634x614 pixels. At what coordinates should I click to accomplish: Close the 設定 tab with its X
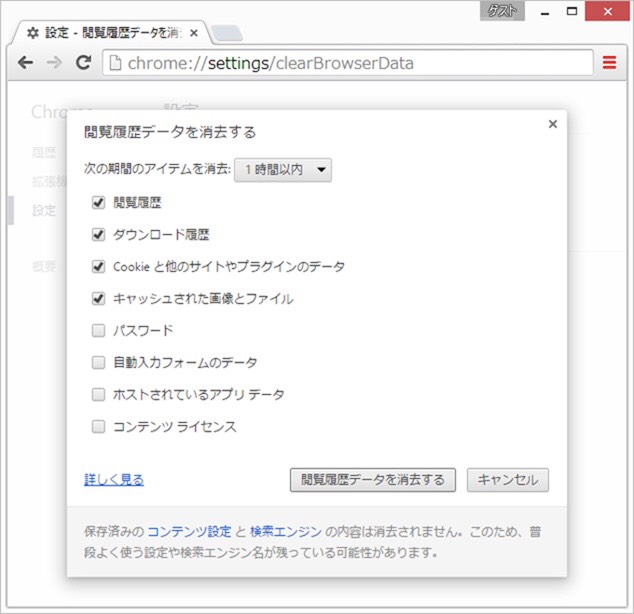click(x=194, y=33)
